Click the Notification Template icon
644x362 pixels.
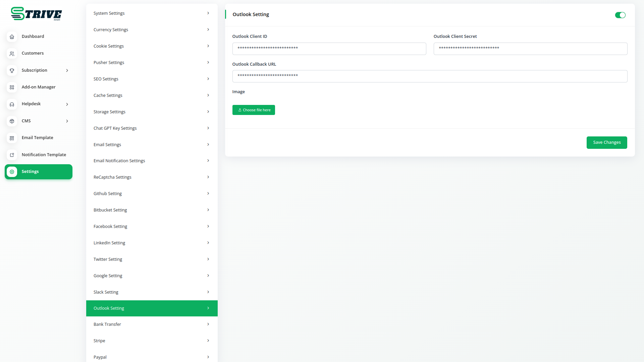click(x=12, y=155)
